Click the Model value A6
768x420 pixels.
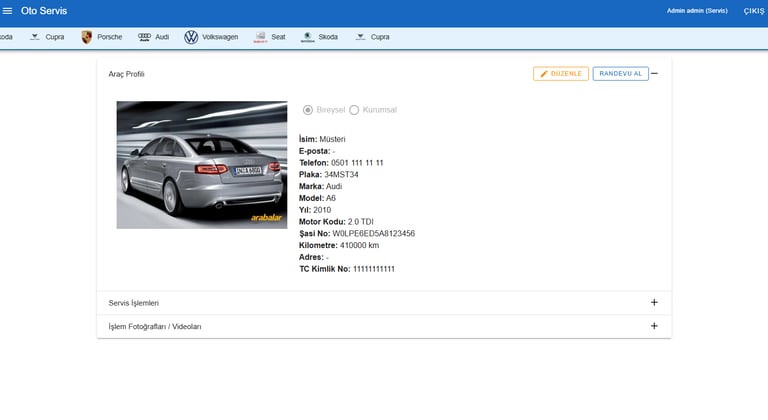[x=331, y=198]
